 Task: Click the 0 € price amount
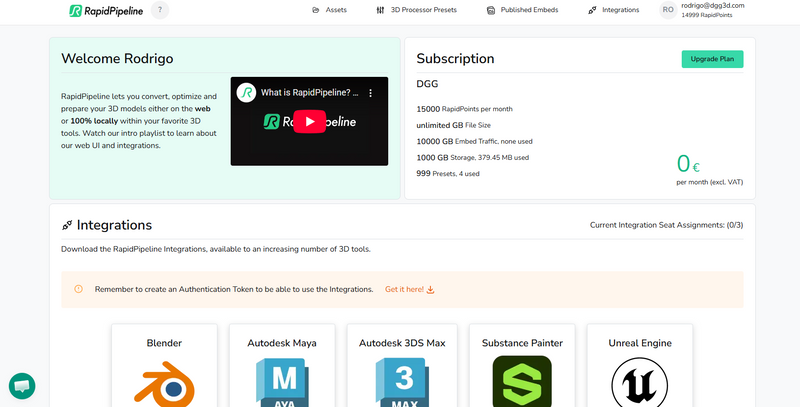[x=688, y=164]
